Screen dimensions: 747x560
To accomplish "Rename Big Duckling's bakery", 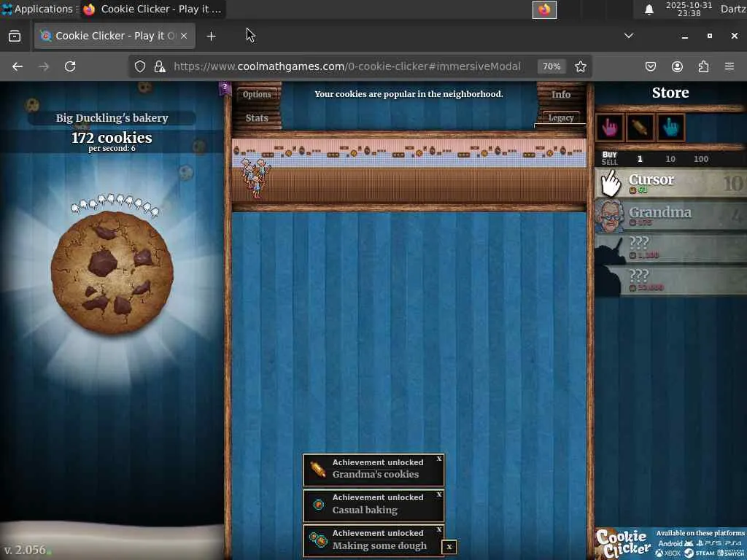I will point(112,118).
